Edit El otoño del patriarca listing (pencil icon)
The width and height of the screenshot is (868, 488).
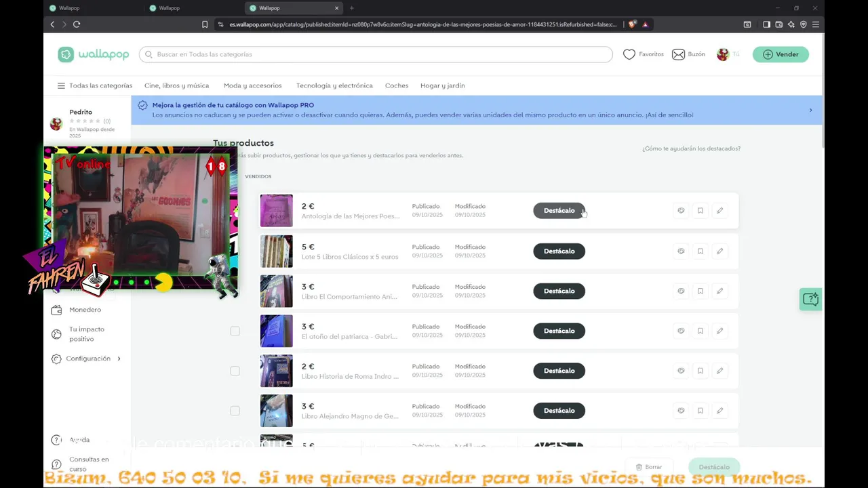[719, 331]
